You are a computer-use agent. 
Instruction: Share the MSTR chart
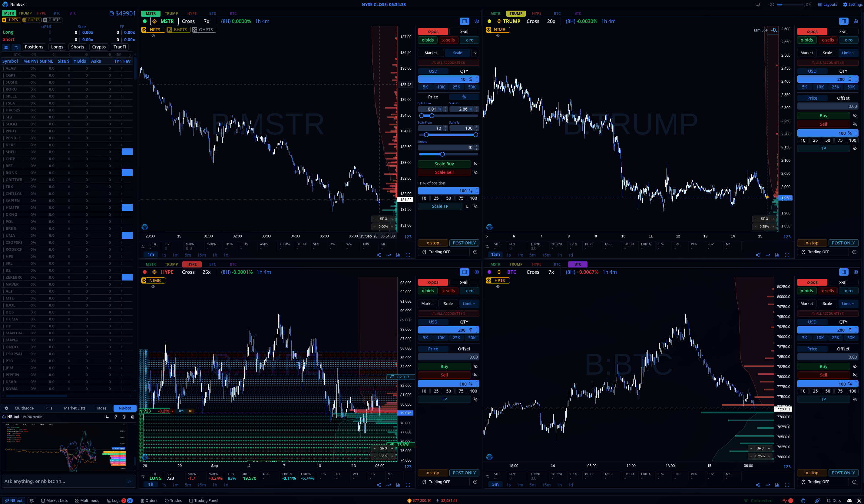pos(379,255)
